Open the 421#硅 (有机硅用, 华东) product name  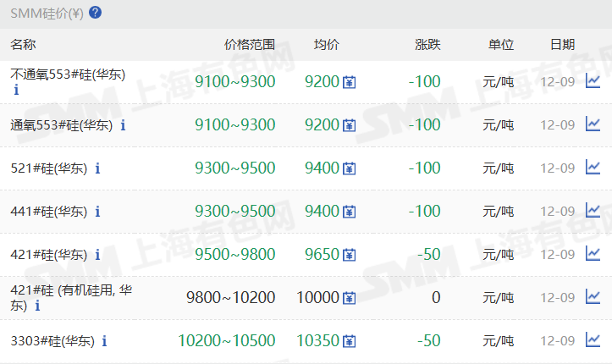(x=71, y=298)
